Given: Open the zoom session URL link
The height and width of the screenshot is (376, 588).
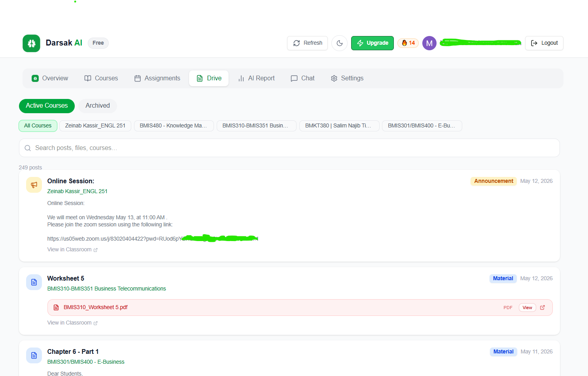Looking at the screenshot, I should pos(153,239).
